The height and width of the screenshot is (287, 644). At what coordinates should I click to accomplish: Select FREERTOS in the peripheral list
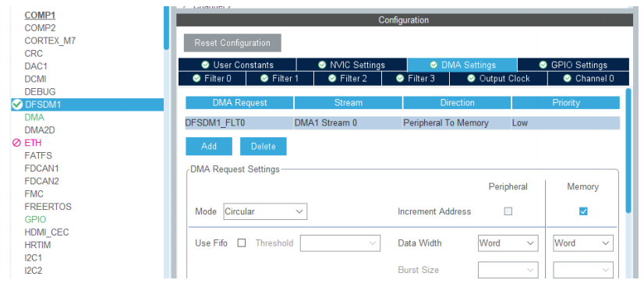coord(48,207)
